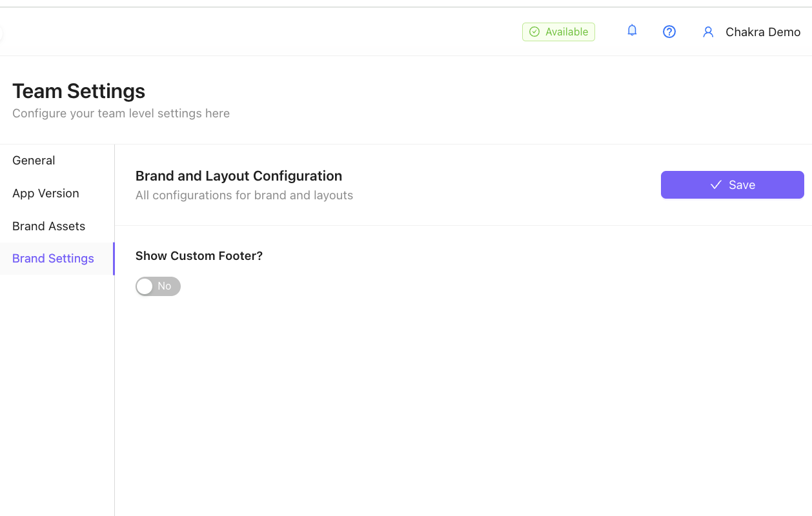The height and width of the screenshot is (516, 812).
Task: Click the user profile icon
Action: point(708,32)
